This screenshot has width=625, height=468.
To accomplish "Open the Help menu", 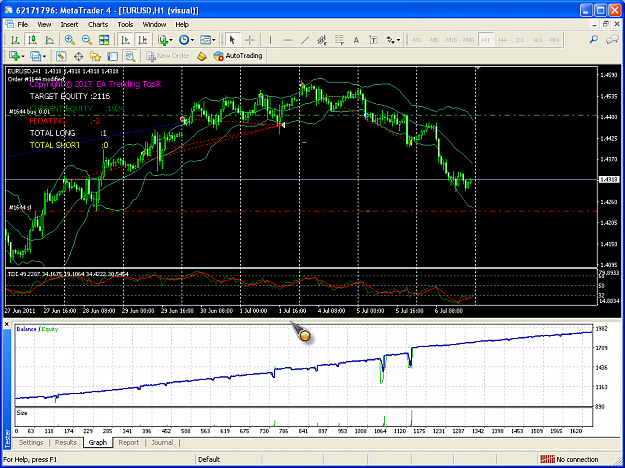I will (x=182, y=24).
